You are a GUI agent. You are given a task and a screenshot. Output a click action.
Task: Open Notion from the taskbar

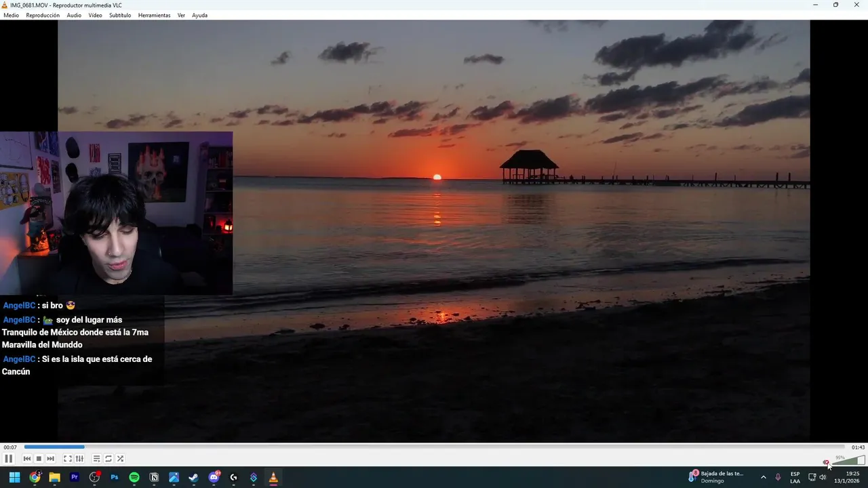[154, 477]
